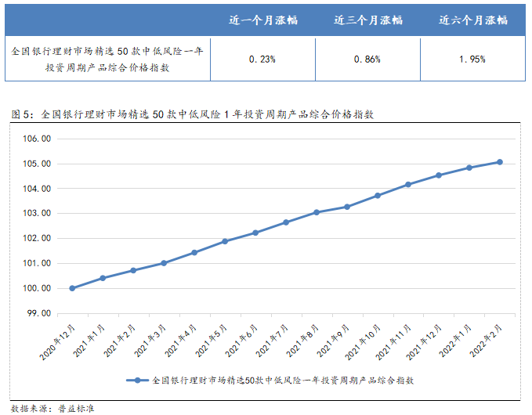This screenshot has width=532, height=415.
Task: Select the 近三个月涨幅 column header
Action: 367,20
